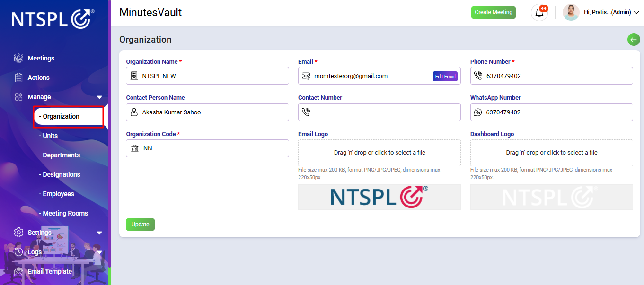Click the green Update button

(x=140, y=225)
